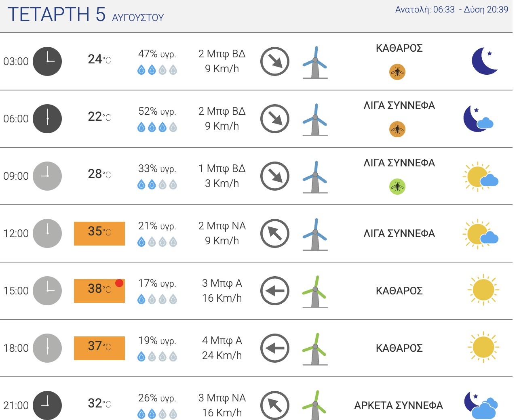Viewport: 519px width, 420px height.
Task: Click the left-pointing wind arrow at 18:00
Action: (275, 348)
